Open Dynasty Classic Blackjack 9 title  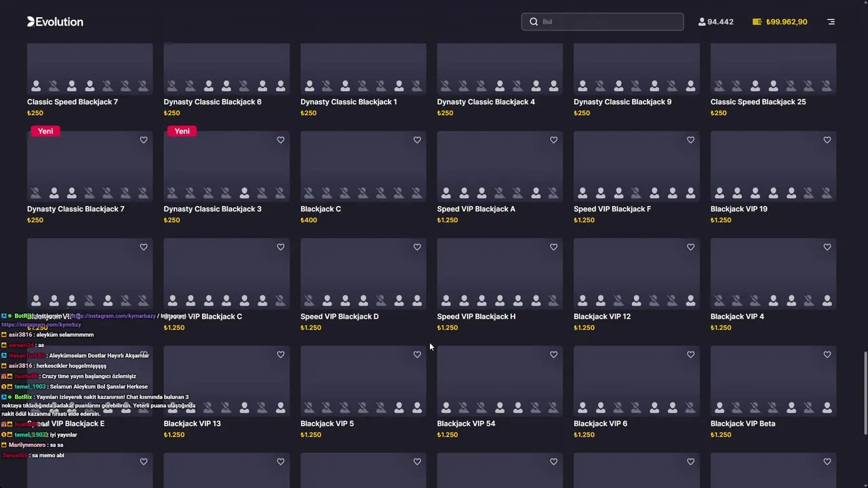[x=623, y=102]
